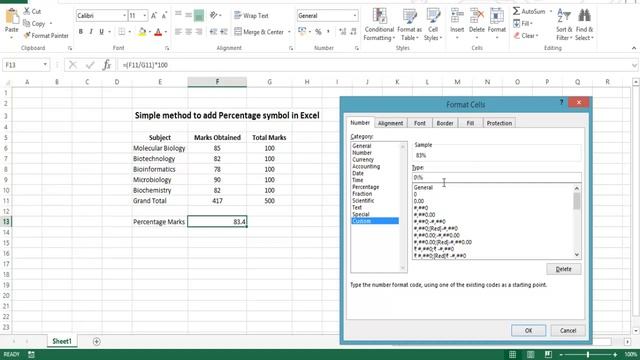640x360 pixels.
Task: Click the Copy icon
Action: (x=27, y=23)
